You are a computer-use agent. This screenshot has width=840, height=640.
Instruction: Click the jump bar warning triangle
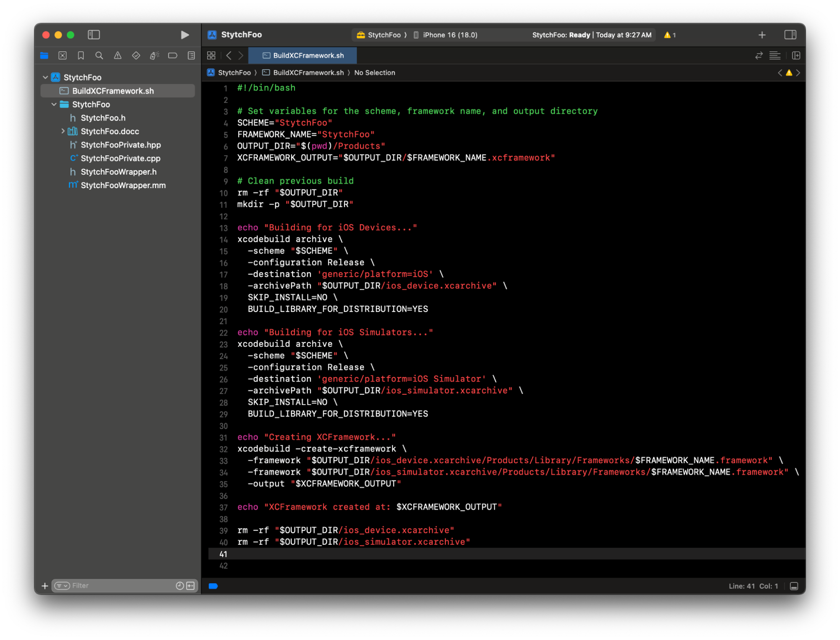coord(789,73)
